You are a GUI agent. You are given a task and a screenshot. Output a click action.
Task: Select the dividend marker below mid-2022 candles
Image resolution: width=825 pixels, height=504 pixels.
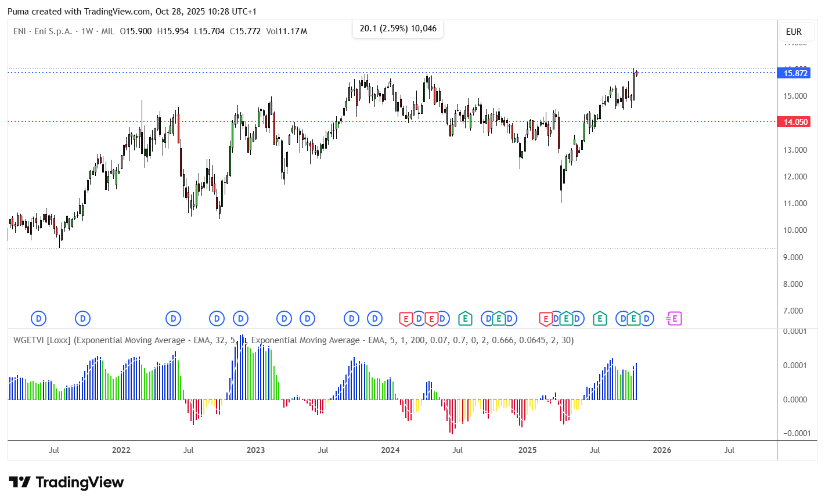(x=173, y=318)
